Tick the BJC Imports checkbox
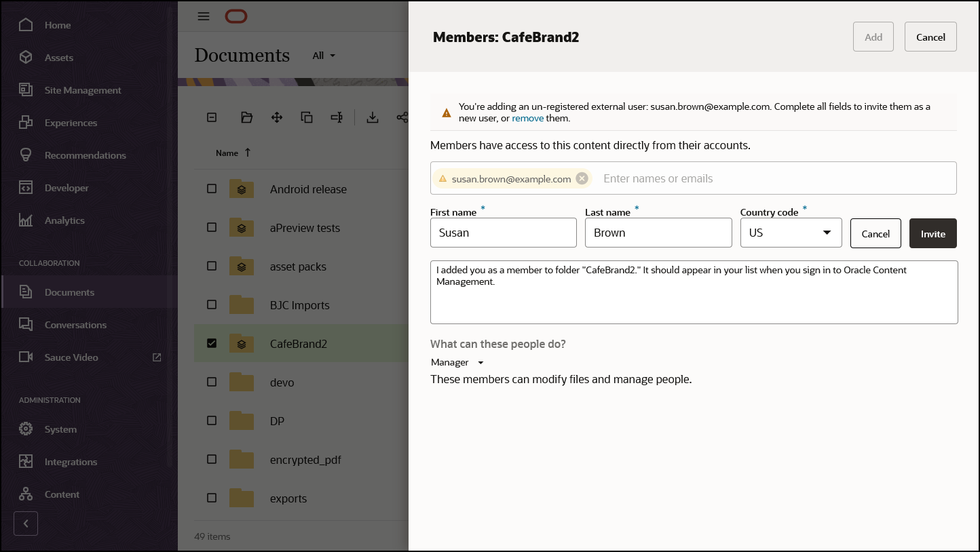 212,304
